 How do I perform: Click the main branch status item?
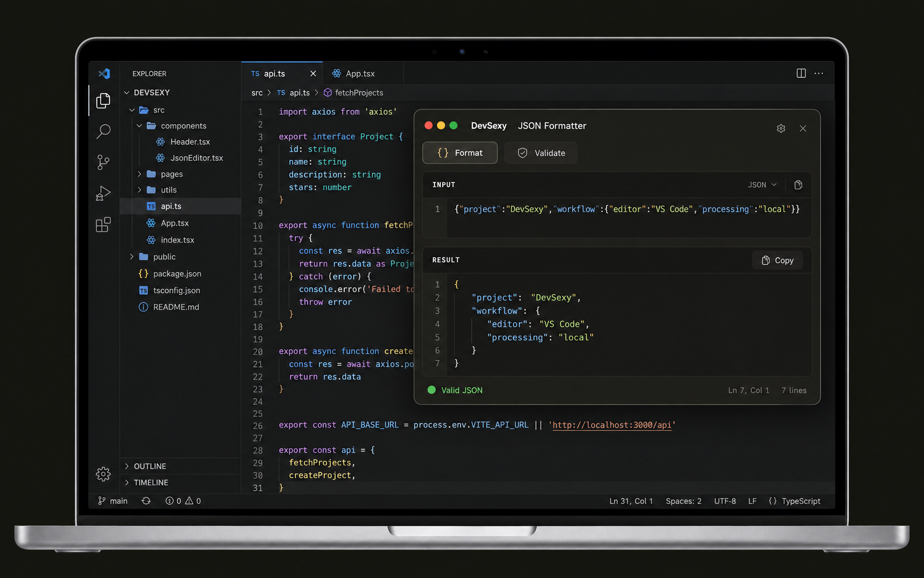(112, 501)
